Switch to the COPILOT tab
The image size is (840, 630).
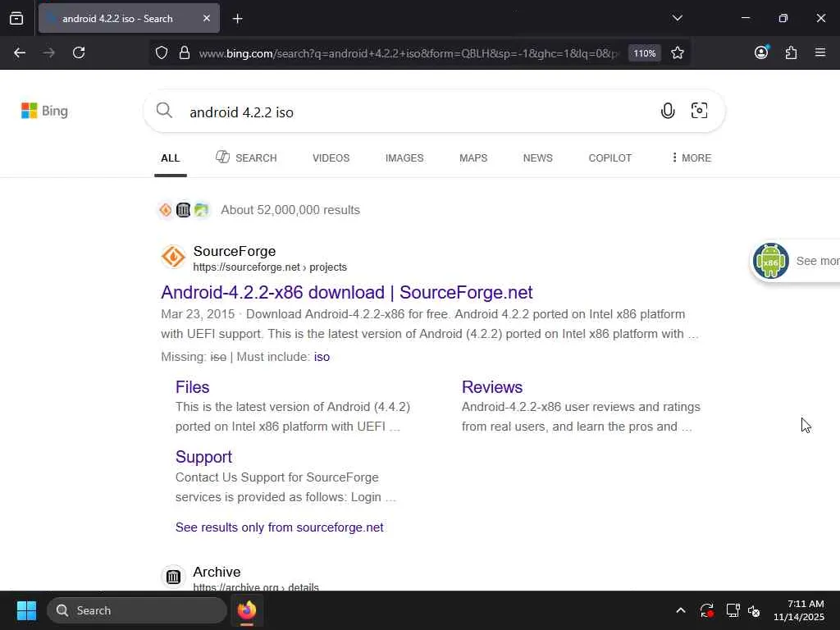tap(609, 158)
